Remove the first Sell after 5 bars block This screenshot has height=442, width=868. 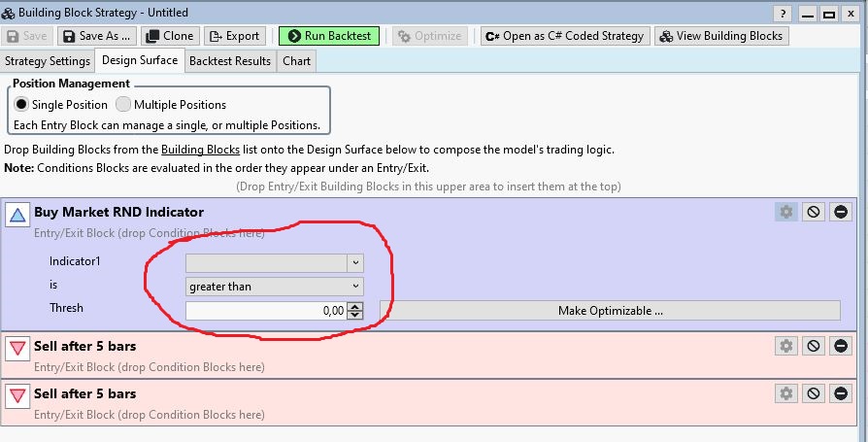click(x=840, y=346)
